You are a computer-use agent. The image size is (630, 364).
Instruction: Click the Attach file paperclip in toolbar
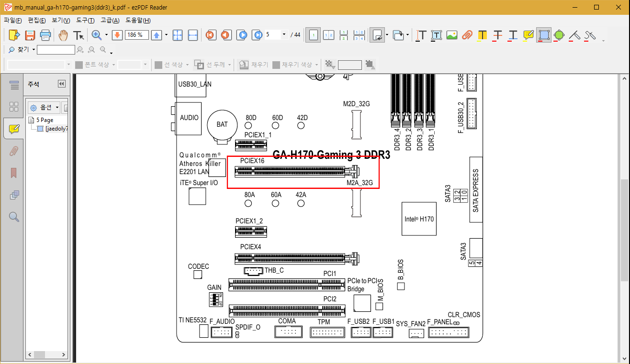[x=467, y=35]
